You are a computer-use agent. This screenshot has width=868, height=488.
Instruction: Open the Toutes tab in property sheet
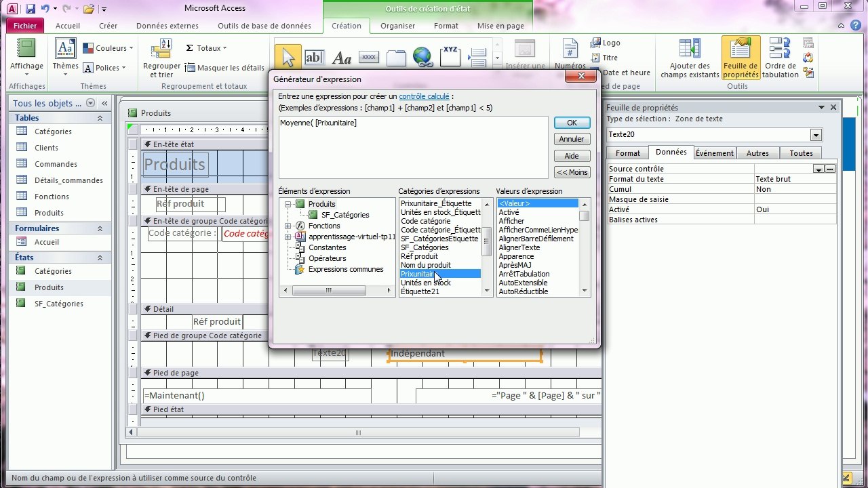[x=801, y=153]
